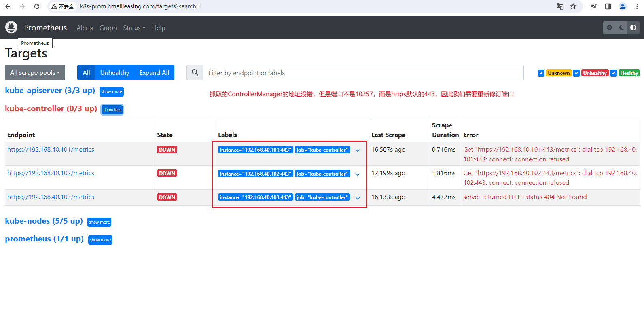Click the Prometheus flame logo icon
The height and width of the screenshot is (309, 644).
coord(11,28)
